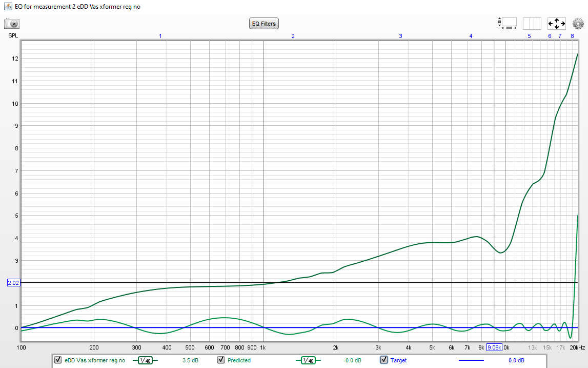588x368 pixels.
Task: Click the 12 value on SPL axis
Action: [15, 59]
